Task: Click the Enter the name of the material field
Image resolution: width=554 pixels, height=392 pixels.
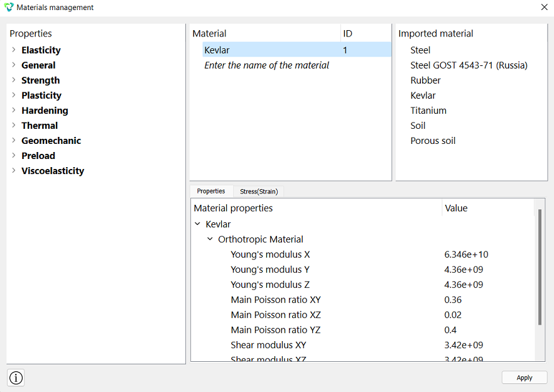Action: [267, 65]
